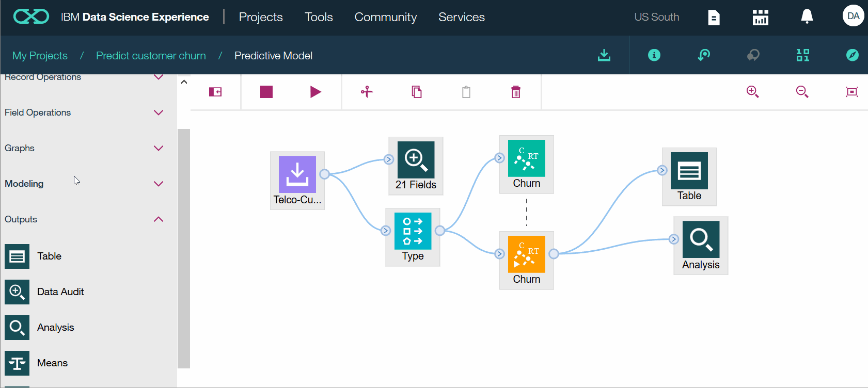Screen dimensions: 868x388
Task: Open the notifications bell
Action: [x=807, y=17]
